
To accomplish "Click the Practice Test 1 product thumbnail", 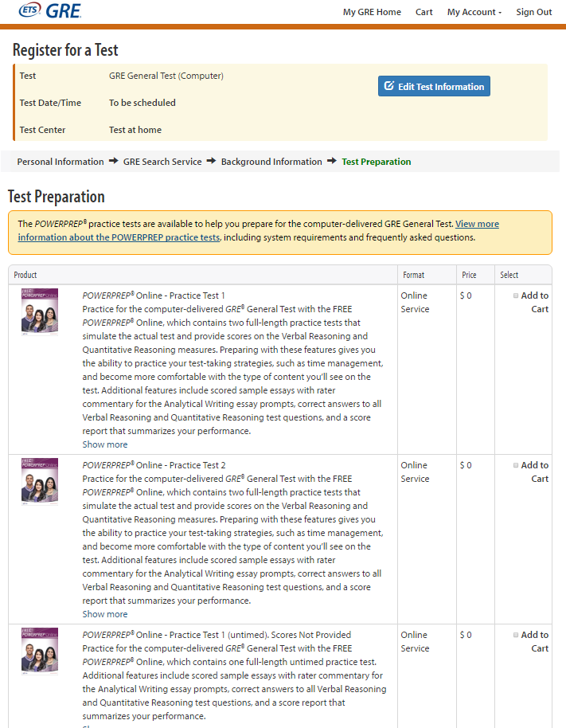I will (x=40, y=311).
